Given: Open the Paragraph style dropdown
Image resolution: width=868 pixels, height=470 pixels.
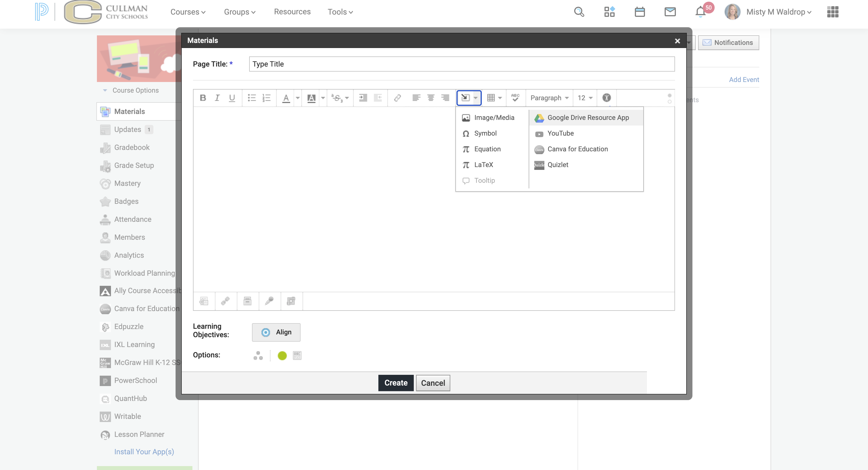Looking at the screenshot, I should click(549, 98).
